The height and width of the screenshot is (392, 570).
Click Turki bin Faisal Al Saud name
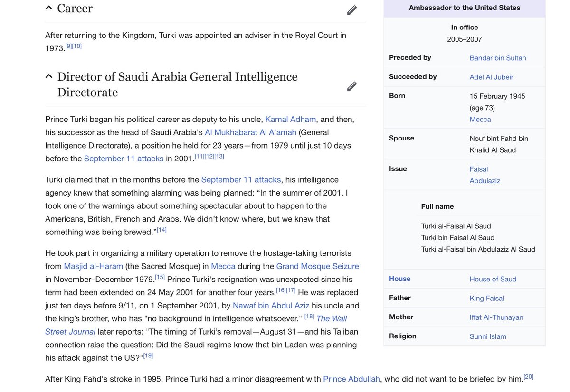coord(458,238)
